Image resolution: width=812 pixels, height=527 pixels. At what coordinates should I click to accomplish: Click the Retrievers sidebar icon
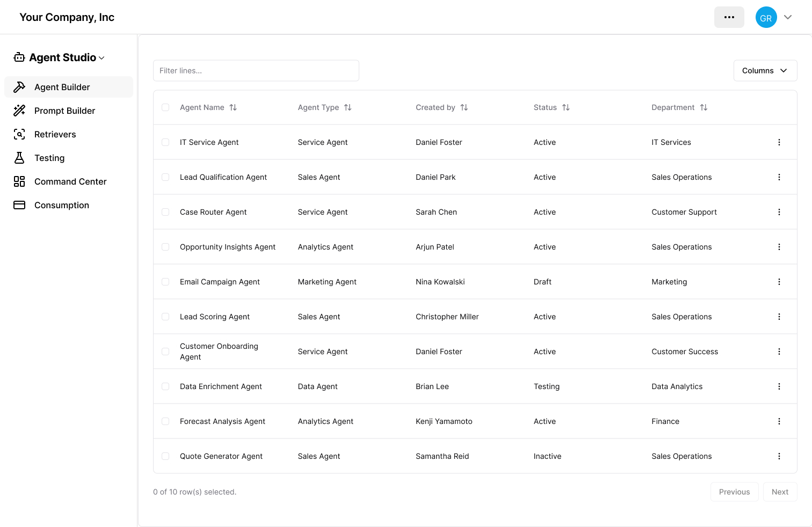pos(19,134)
